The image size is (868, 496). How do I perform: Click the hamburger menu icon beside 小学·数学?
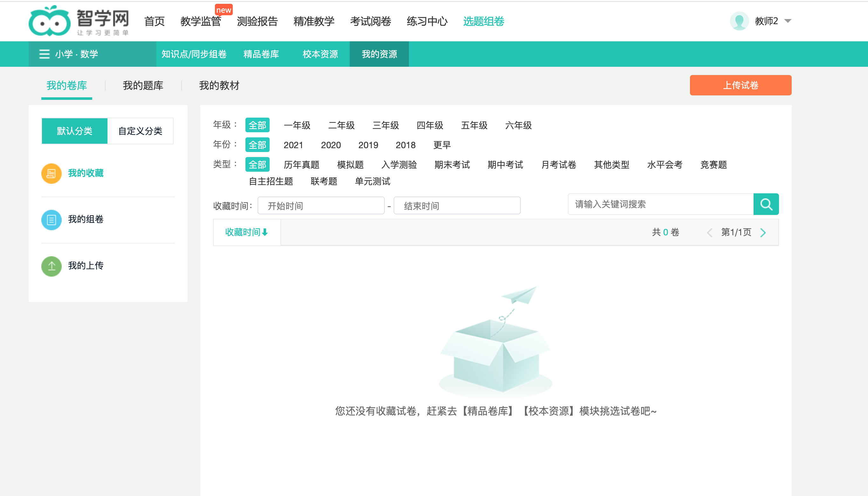(x=44, y=54)
